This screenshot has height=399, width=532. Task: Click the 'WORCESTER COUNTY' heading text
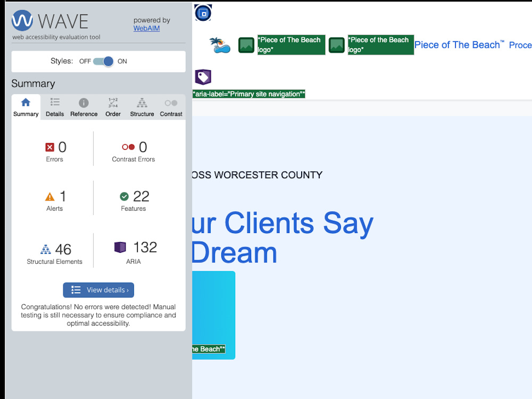[268, 175]
